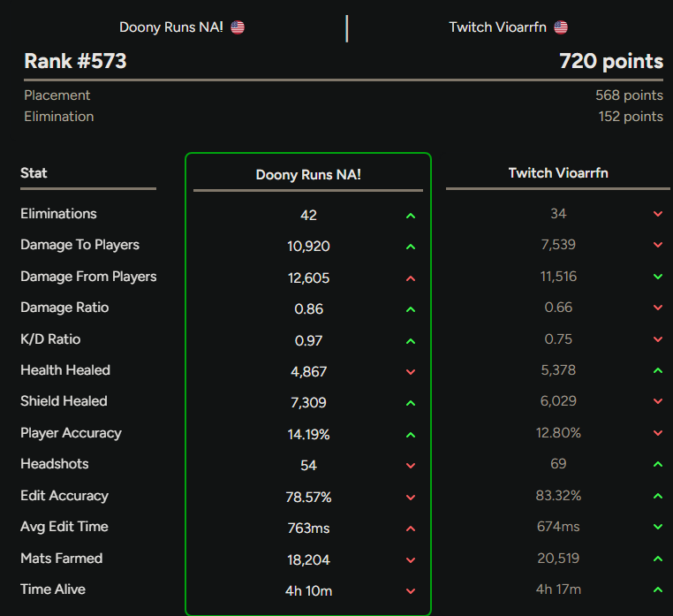Click green up arrow beside Health Healed 5,378

pyautogui.click(x=658, y=369)
